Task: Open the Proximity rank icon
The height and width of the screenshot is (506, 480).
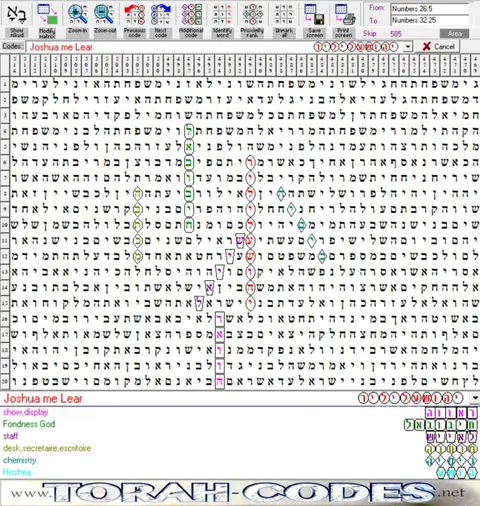Action: pos(252,14)
